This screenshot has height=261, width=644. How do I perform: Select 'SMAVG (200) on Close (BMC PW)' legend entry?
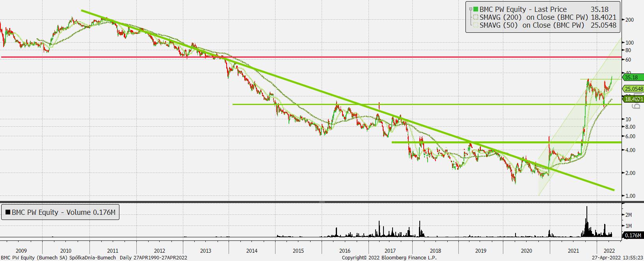click(534, 17)
